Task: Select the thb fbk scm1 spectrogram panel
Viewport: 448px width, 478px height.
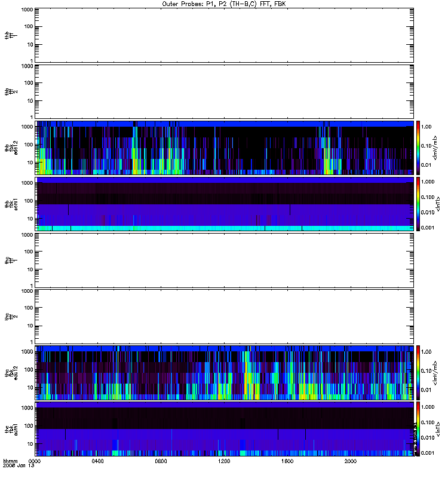Action: 225,204
